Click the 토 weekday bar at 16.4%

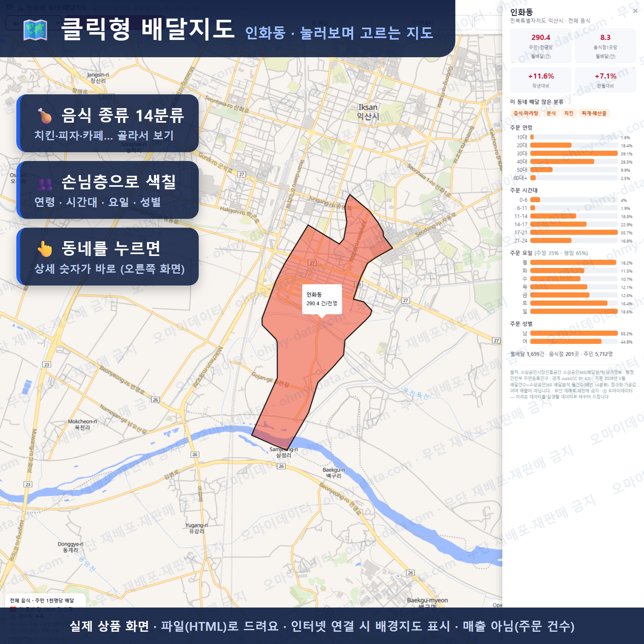coord(569,303)
